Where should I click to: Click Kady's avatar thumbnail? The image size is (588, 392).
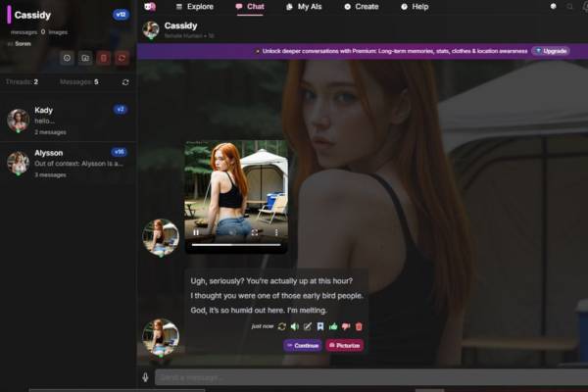point(18,121)
